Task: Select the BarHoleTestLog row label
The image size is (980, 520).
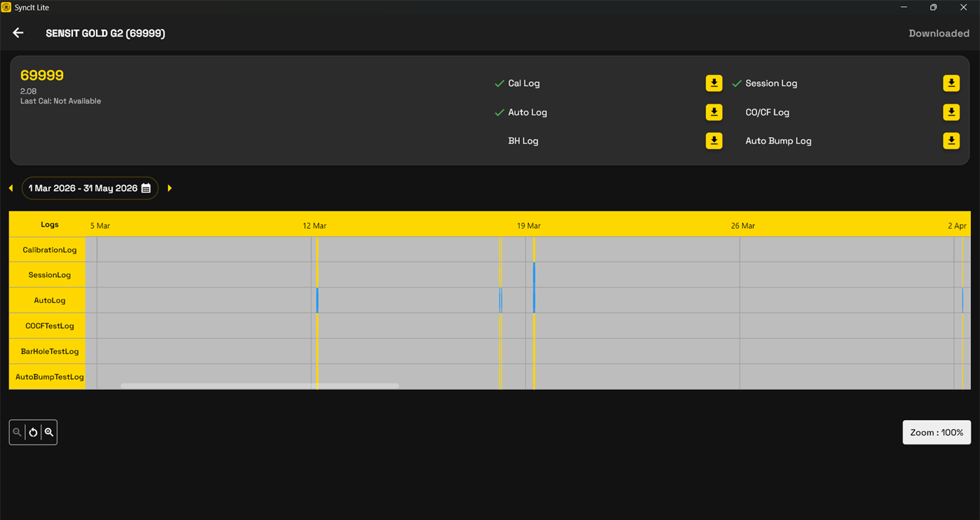Action: click(x=50, y=351)
